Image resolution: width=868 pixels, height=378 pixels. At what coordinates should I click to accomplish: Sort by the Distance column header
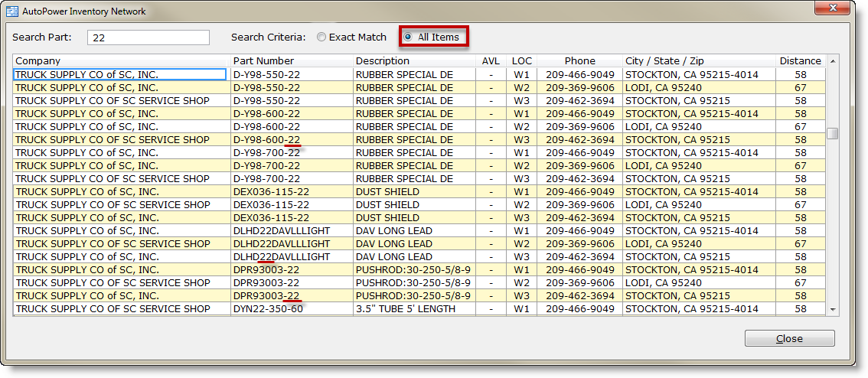pos(801,61)
